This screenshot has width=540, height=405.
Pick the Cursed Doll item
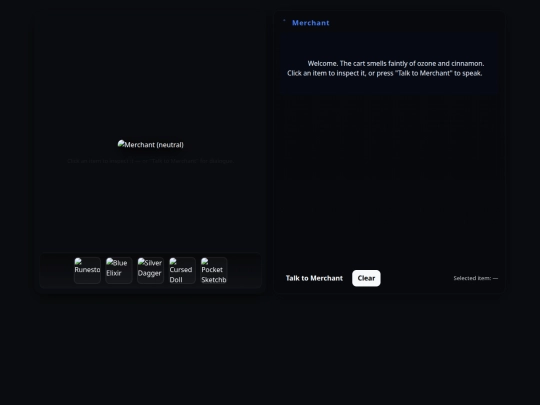click(182, 270)
